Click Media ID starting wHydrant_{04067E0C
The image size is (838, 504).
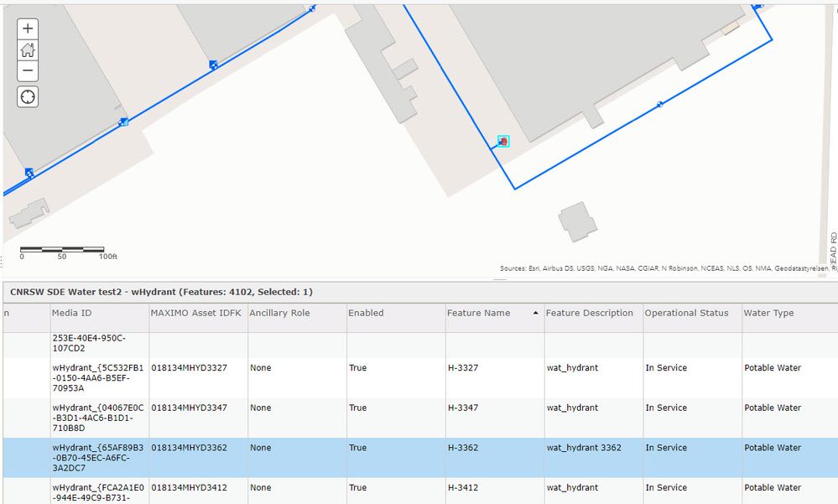(x=98, y=418)
